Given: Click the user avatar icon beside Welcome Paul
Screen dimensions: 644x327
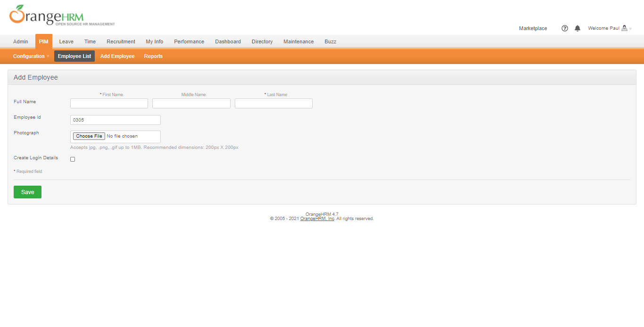Looking at the screenshot, I should 624,28.
